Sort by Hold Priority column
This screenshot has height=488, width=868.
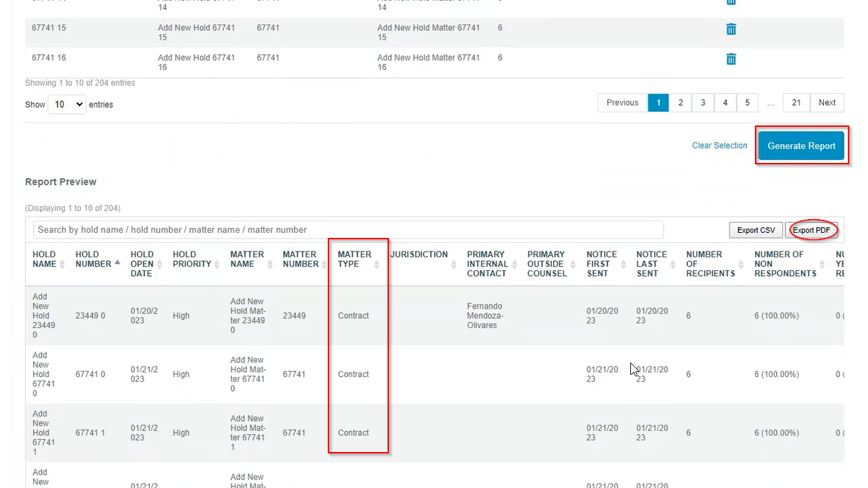[197, 259]
